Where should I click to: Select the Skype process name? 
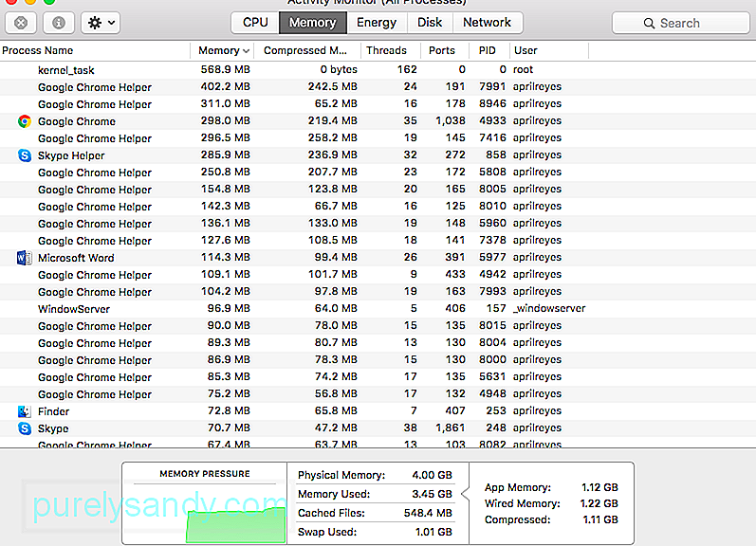click(x=53, y=428)
